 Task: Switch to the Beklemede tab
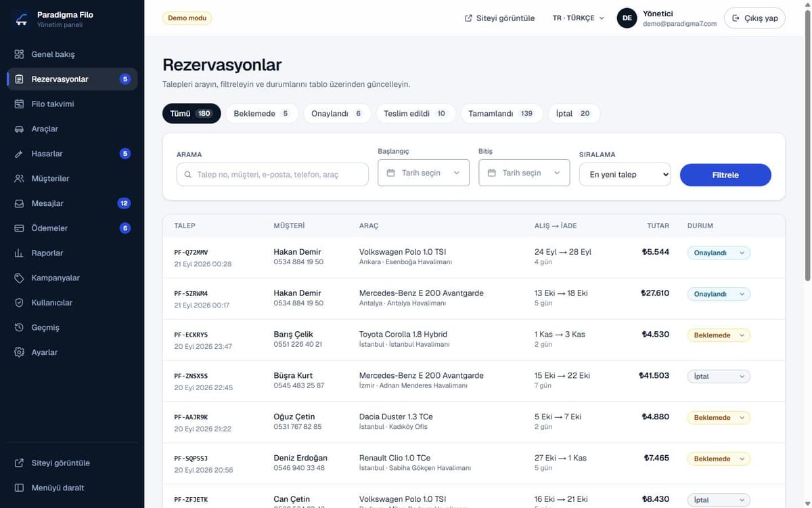click(x=262, y=114)
